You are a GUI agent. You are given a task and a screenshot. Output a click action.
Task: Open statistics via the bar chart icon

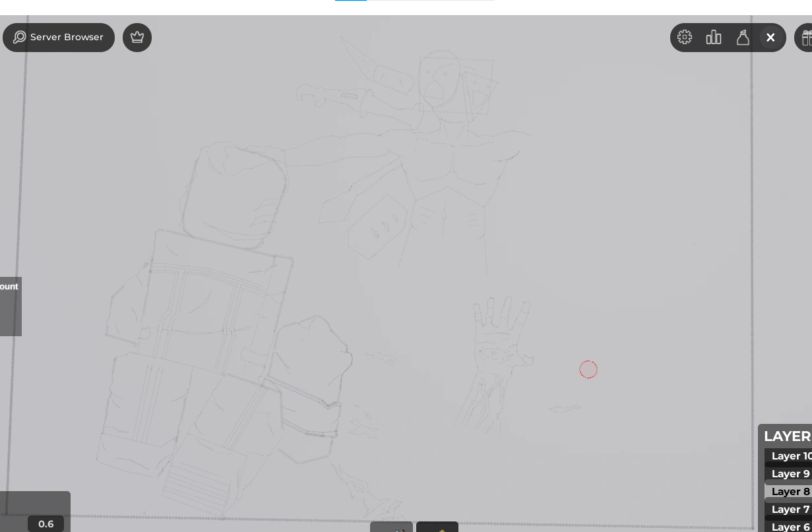point(714,38)
